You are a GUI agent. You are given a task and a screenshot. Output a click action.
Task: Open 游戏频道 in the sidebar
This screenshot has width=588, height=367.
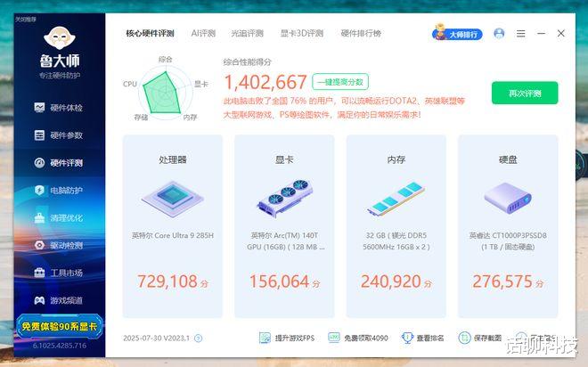click(59, 300)
